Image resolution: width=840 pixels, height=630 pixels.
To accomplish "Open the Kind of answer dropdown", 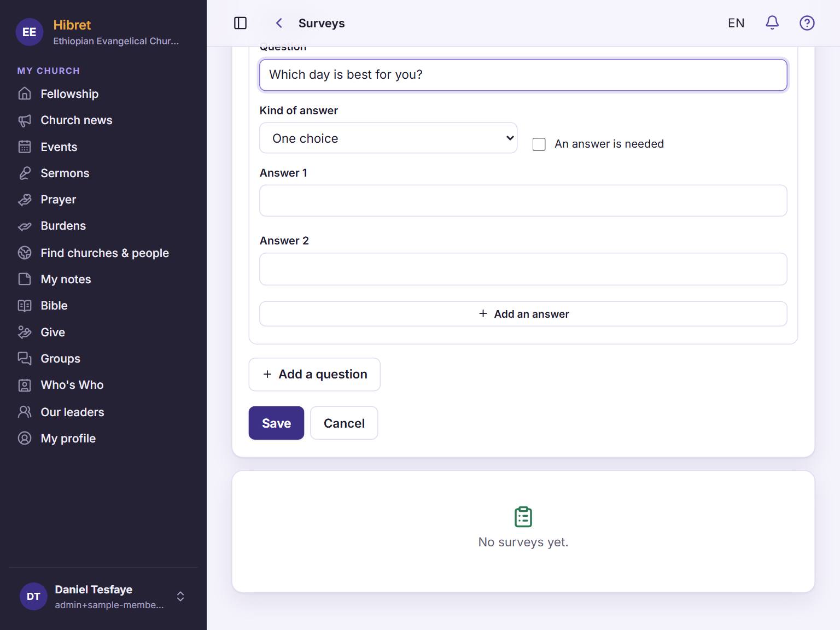I will (x=388, y=138).
